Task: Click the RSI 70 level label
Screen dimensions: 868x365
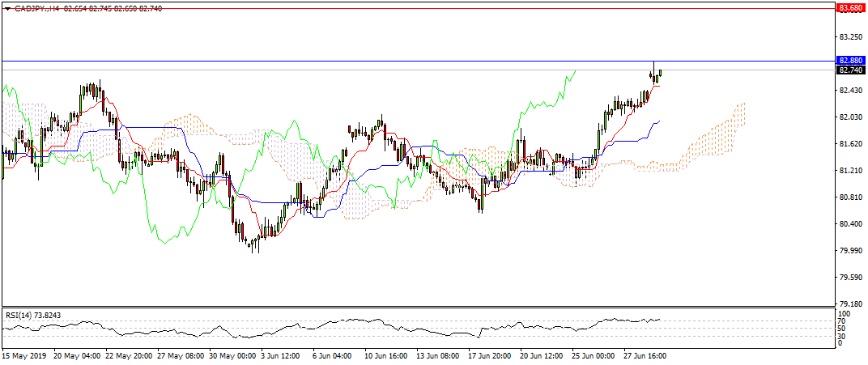Action: (843, 321)
